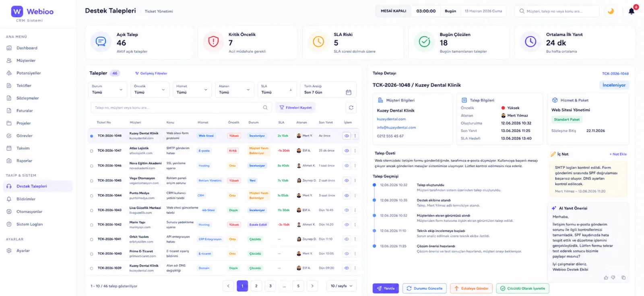Click the Müşteri Bilgileri building icon
644x296 pixels.
[x=380, y=100]
